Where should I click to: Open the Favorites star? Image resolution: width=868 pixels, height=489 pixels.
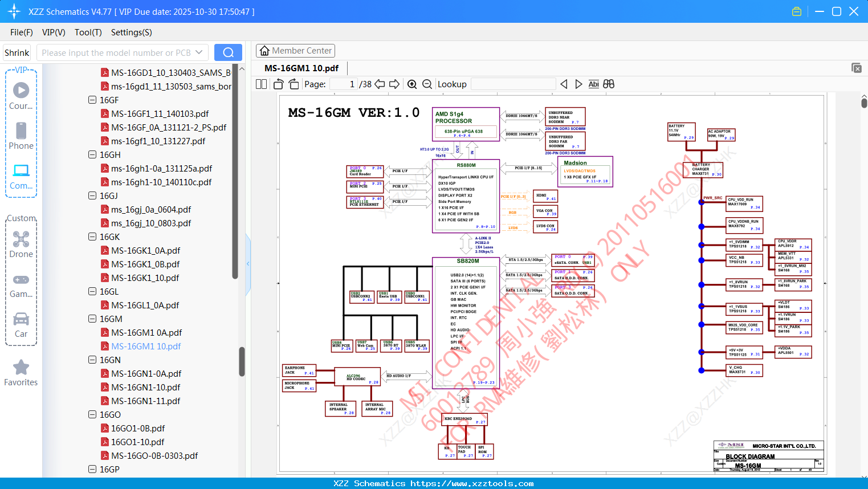[21, 373]
